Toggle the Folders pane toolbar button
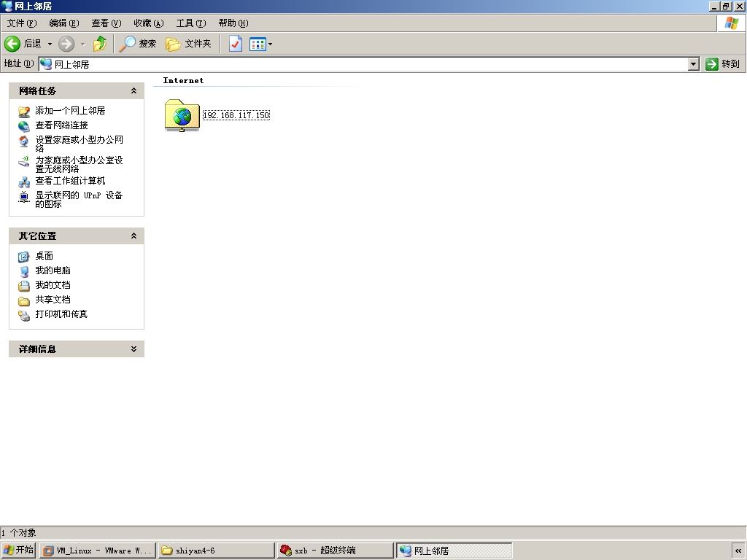747x560 pixels. point(188,44)
